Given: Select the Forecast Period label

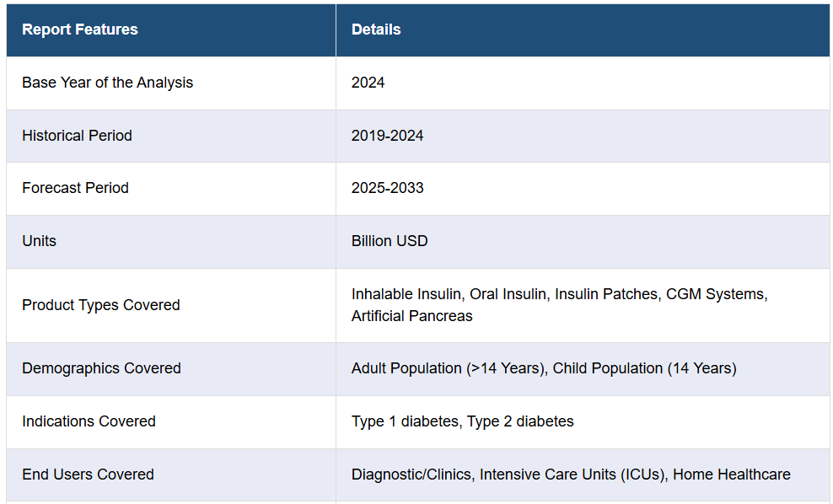Looking at the screenshot, I should click(75, 188).
